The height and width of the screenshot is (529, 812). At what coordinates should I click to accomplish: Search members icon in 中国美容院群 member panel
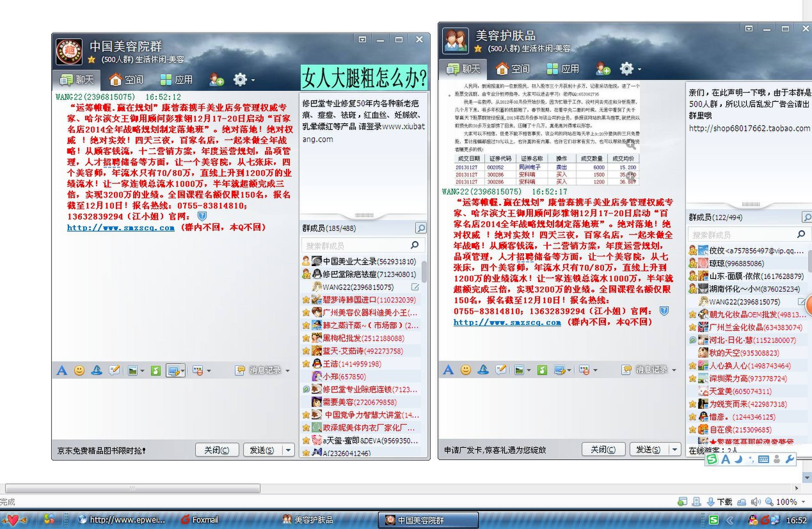coord(421,228)
